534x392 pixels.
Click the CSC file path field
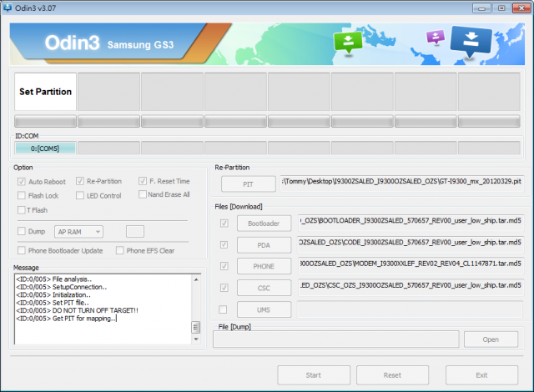click(x=411, y=288)
